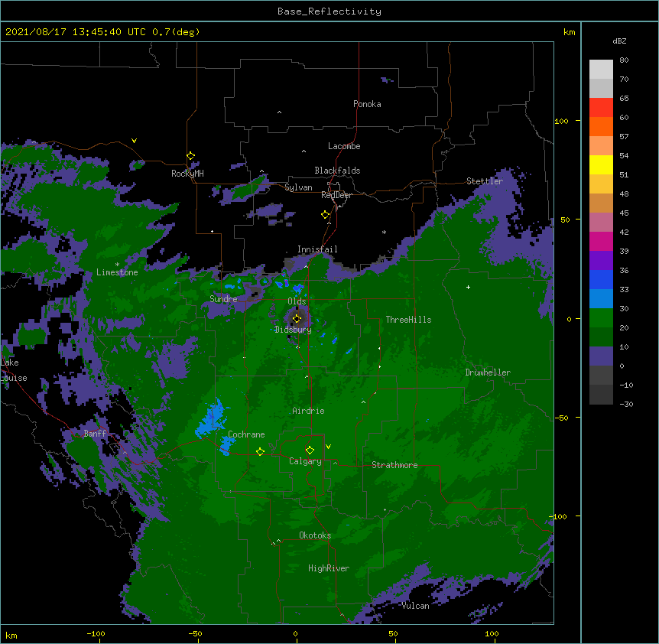The height and width of the screenshot is (644, 659).
Task: Click yellow V marker northwest of RockyMH
Action: click(134, 141)
